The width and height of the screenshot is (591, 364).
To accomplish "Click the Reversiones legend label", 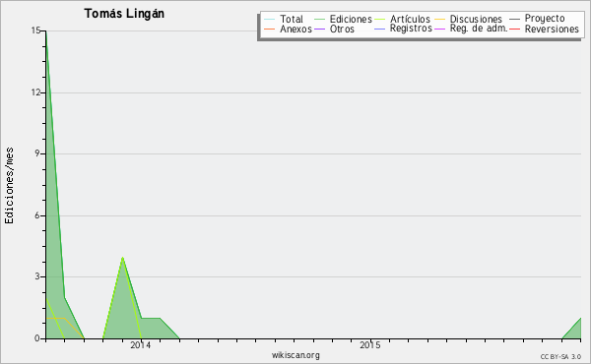I will tap(552, 29).
